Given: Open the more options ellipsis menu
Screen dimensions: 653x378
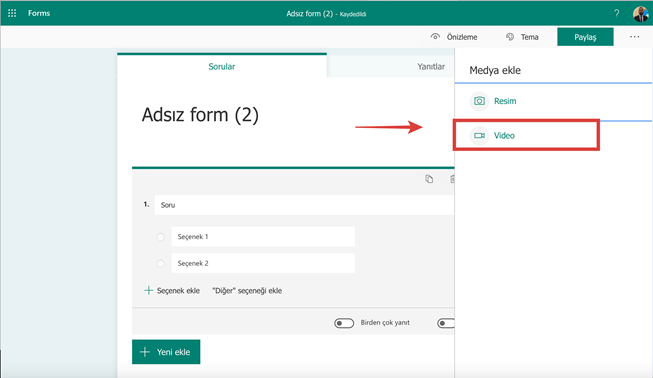Looking at the screenshot, I should click(x=634, y=37).
